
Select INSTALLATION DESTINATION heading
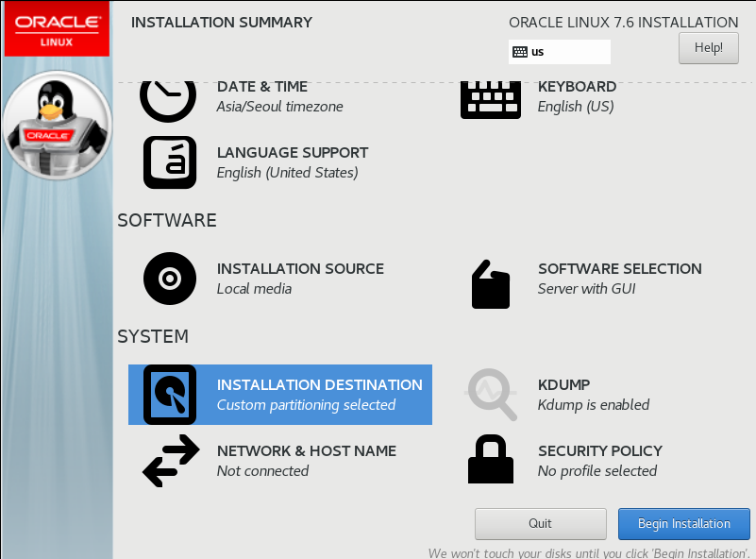[x=320, y=385]
